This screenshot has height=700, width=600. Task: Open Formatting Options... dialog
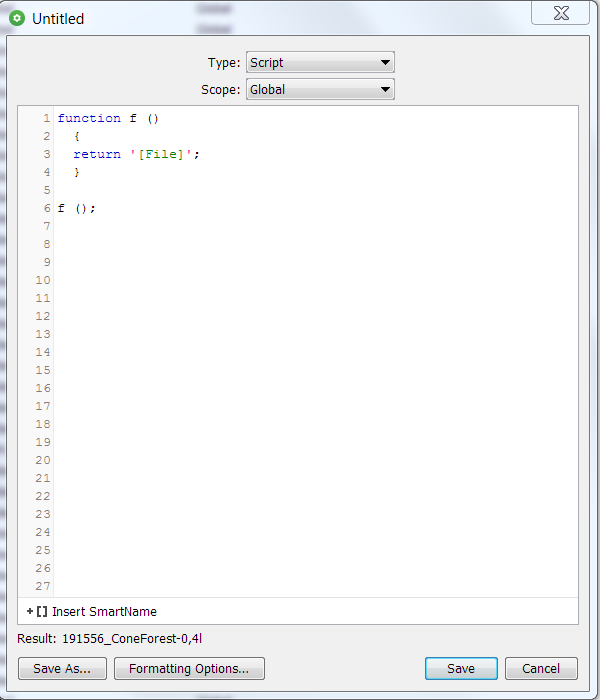tap(189, 668)
